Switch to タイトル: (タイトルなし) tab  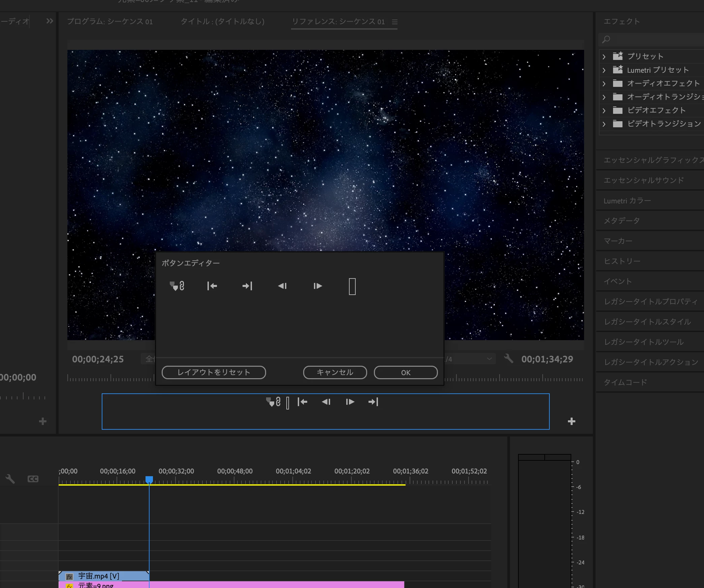pyautogui.click(x=223, y=22)
